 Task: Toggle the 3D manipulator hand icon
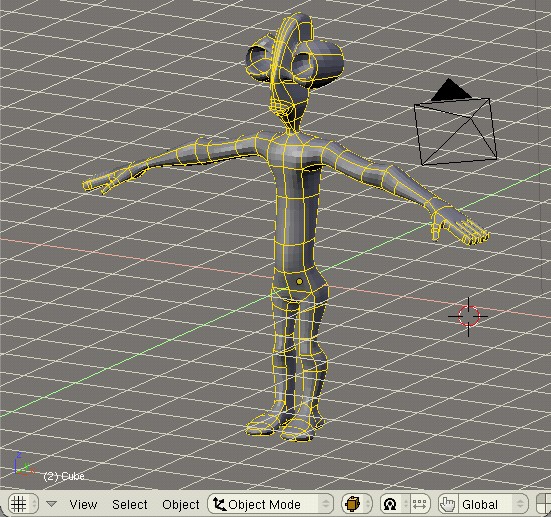coord(448,505)
